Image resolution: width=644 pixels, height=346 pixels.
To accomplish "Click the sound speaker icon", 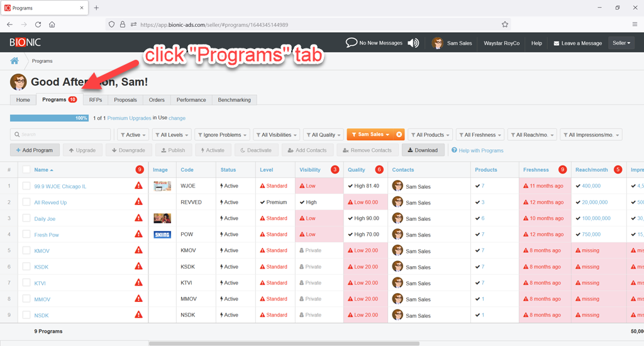I will point(413,43).
